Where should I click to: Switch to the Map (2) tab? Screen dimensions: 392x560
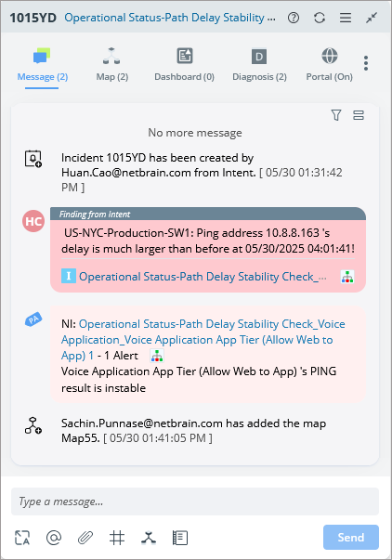pyautogui.click(x=111, y=65)
